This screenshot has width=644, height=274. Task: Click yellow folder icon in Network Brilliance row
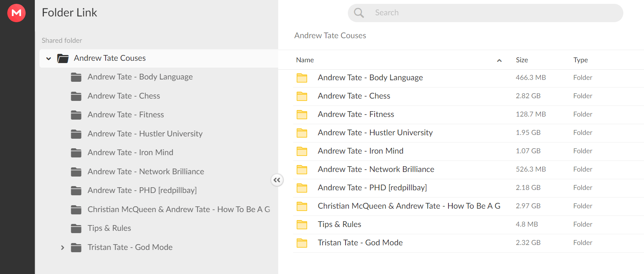coord(302,170)
